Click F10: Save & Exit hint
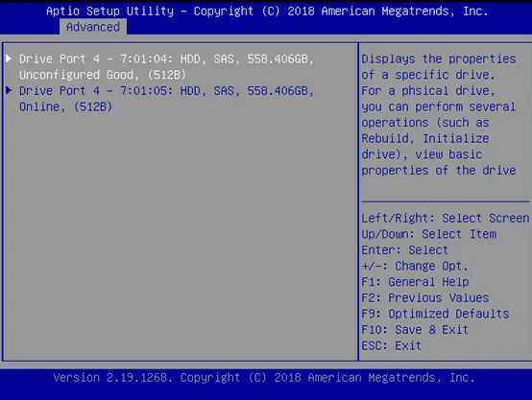 415,329
